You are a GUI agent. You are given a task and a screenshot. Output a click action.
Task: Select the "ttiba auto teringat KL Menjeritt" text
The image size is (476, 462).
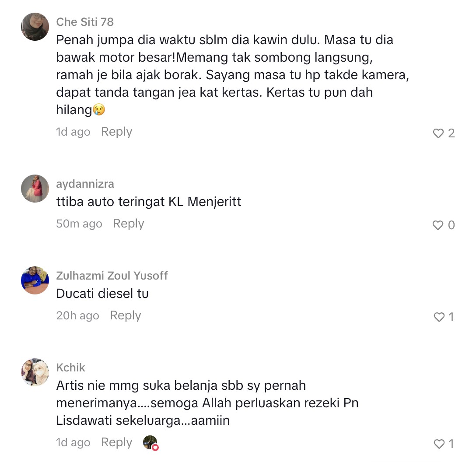coord(148,202)
